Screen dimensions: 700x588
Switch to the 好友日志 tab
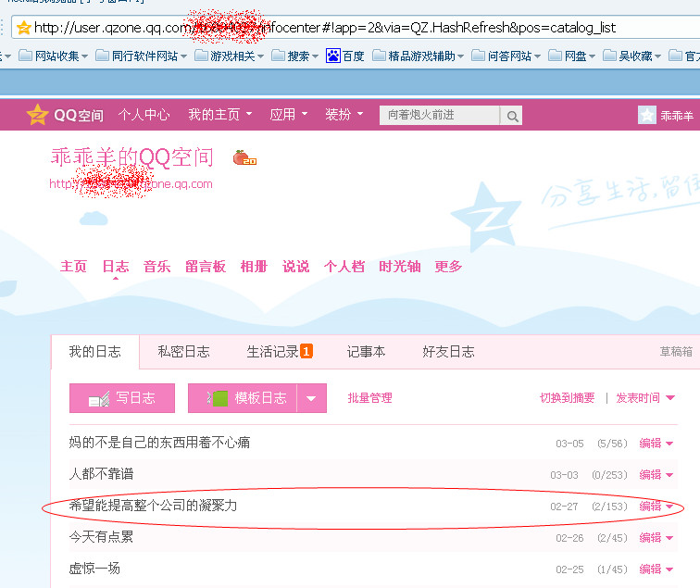coord(448,352)
